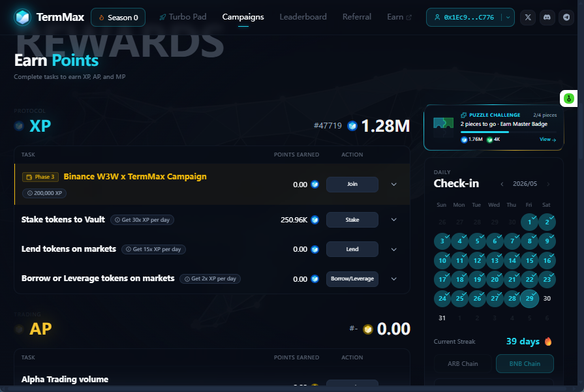Click the XP section cube icon left of XP heading
This screenshot has width=584, height=392.
(x=20, y=126)
